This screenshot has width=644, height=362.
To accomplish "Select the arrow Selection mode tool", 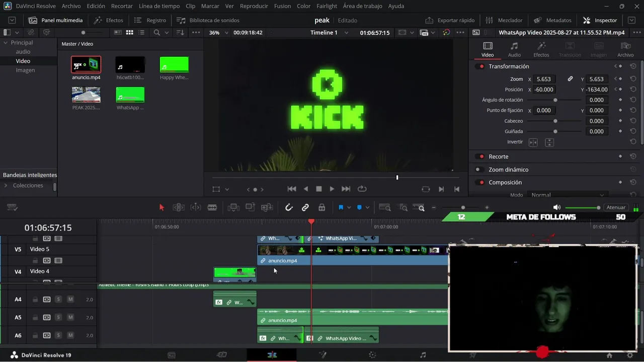I will click(162, 208).
